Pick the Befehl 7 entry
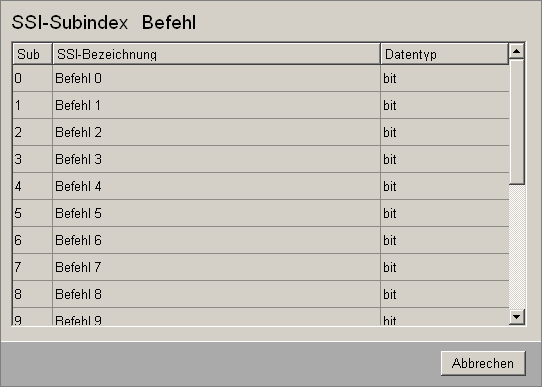The width and height of the screenshot is (542, 387). click(x=261, y=267)
